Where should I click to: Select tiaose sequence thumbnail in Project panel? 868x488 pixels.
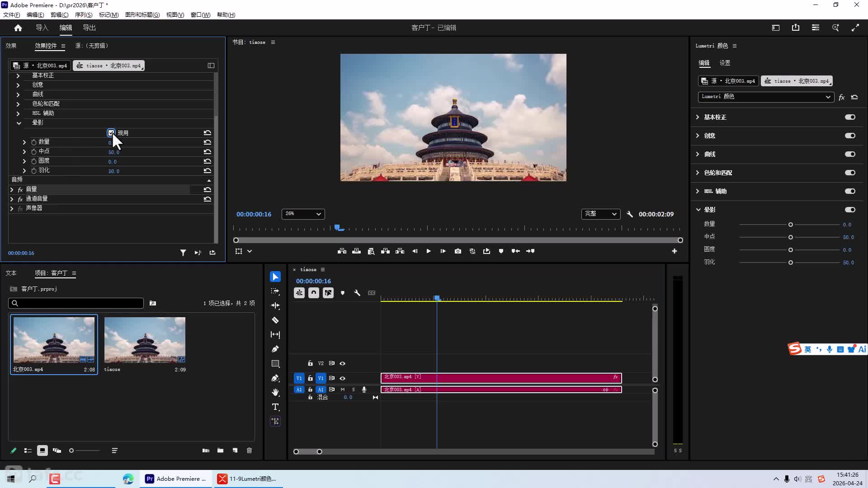[145, 340]
